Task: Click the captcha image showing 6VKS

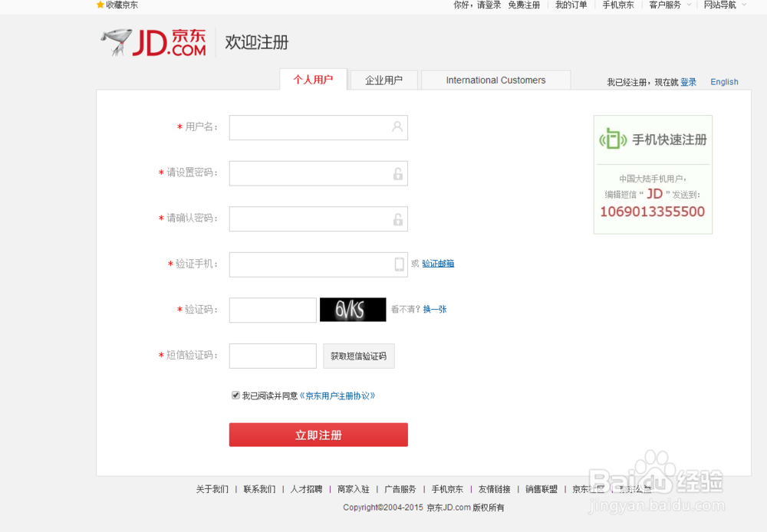Action: (353, 309)
